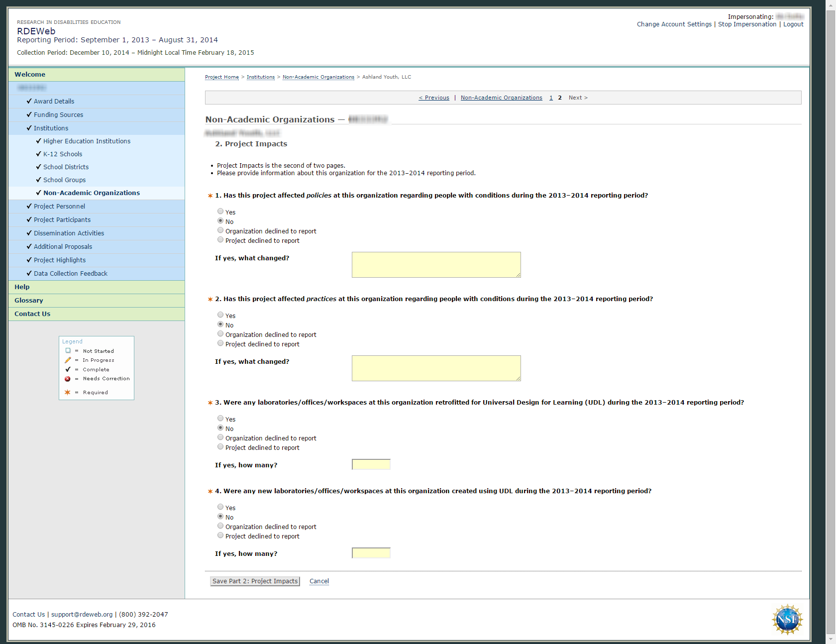836x644 pixels.
Task: Open School Districts under Institutions
Action: tap(66, 167)
